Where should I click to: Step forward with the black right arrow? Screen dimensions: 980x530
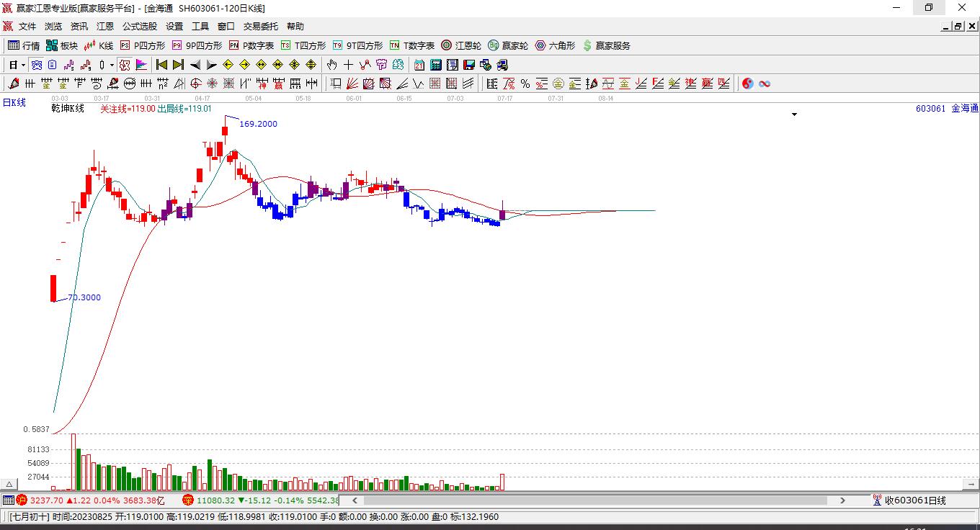(x=212, y=65)
